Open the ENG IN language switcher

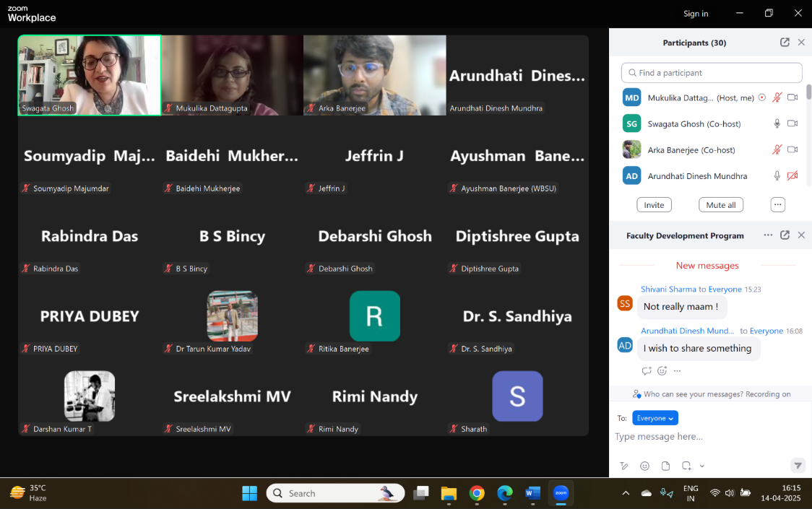point(691,493)
